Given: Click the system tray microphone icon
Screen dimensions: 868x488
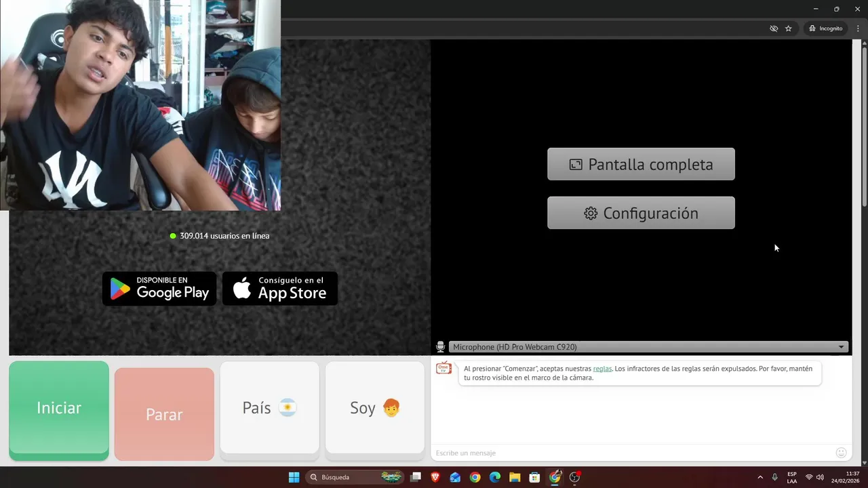Looking at the screenshot, I should [x=774, y=477].
